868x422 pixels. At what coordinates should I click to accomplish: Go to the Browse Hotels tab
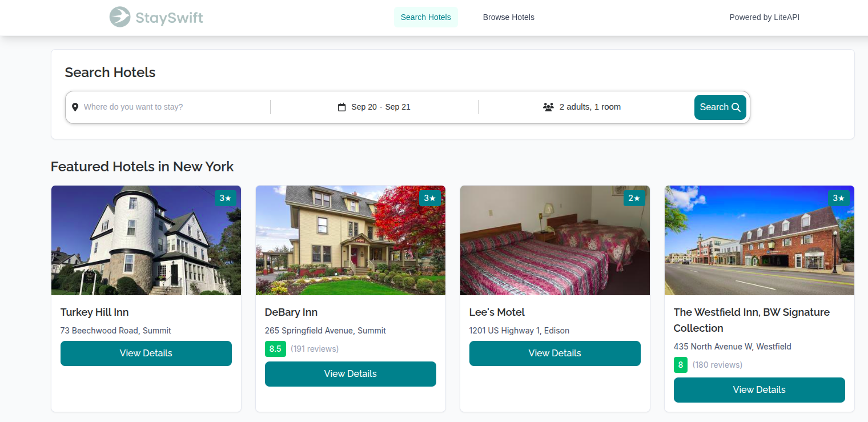(x=508, y=17)
